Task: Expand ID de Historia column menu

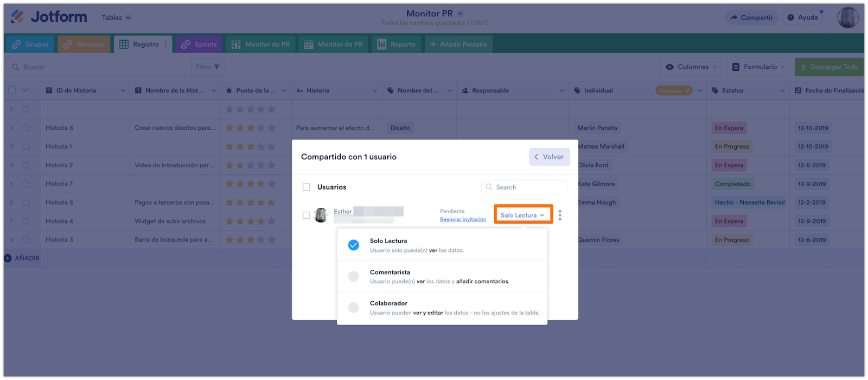Action: [123, 91]
